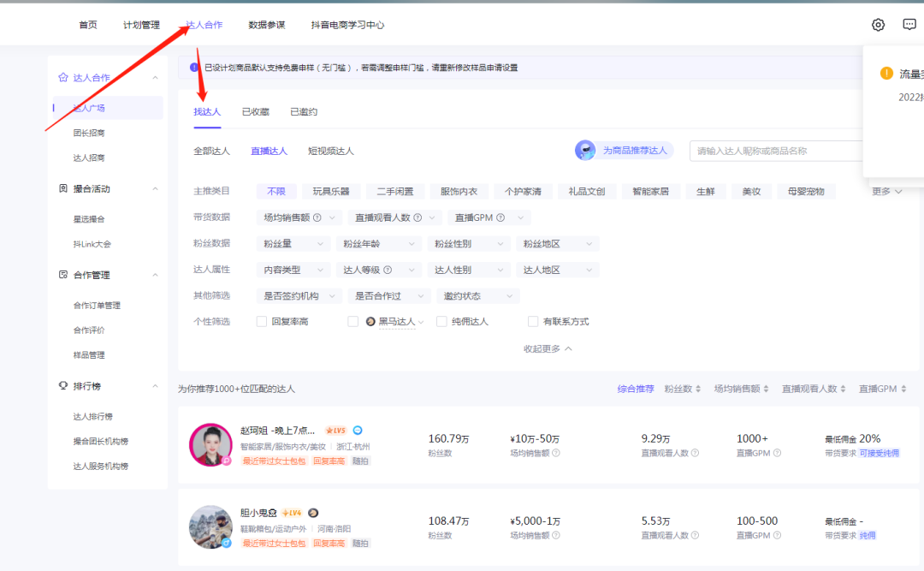This screenshot has width=924, height=571.
Task: Click the 达人昵称 search input field
Action: pyautogui.click(x=776, y=151)
